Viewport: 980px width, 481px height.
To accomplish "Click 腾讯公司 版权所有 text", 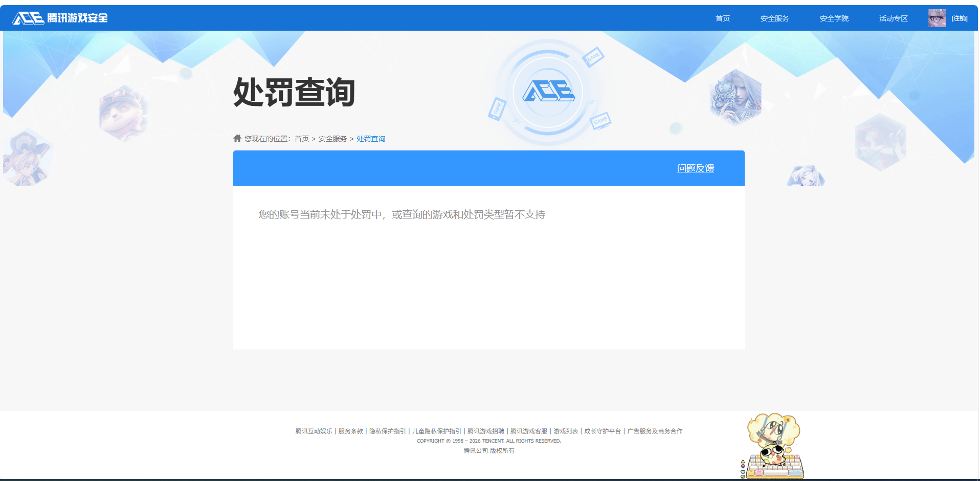I will (489, 451).
